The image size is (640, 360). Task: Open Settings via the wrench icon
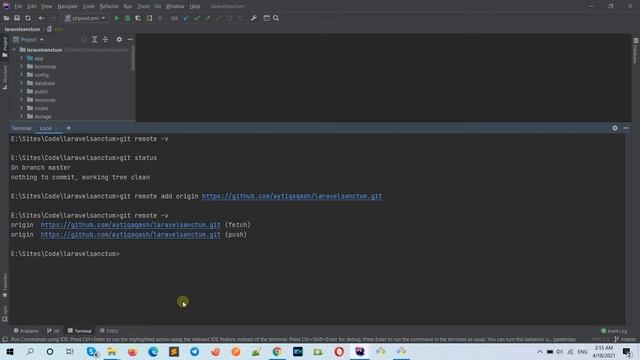(254, 18)
